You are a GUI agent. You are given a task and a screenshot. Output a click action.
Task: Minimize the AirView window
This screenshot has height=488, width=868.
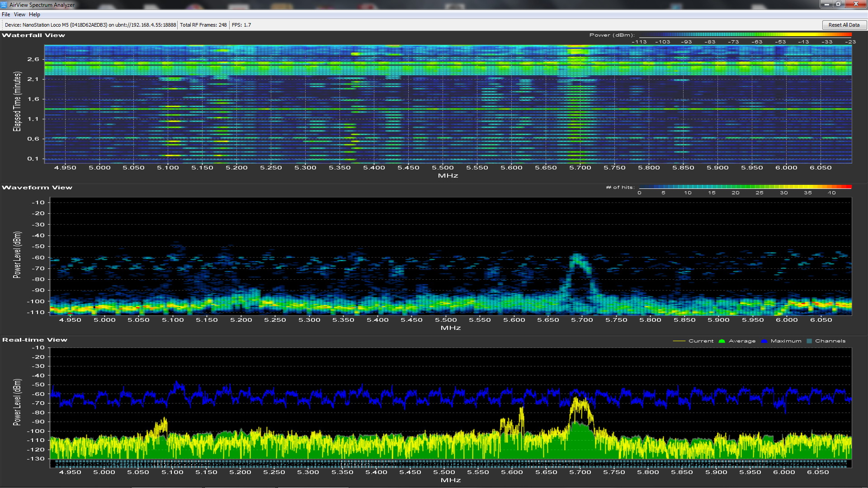coord(827,4)
